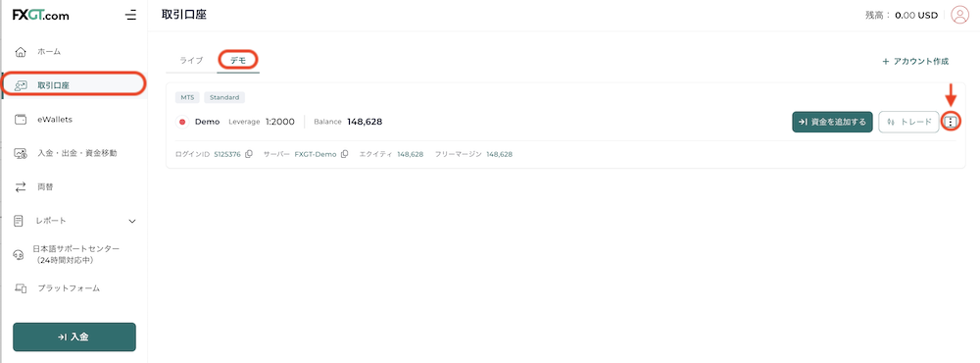This screenshot has height=363, width=980.
Task: Copy the login ID 5125376
Action: pyautogui.click(x=249, y=154)
